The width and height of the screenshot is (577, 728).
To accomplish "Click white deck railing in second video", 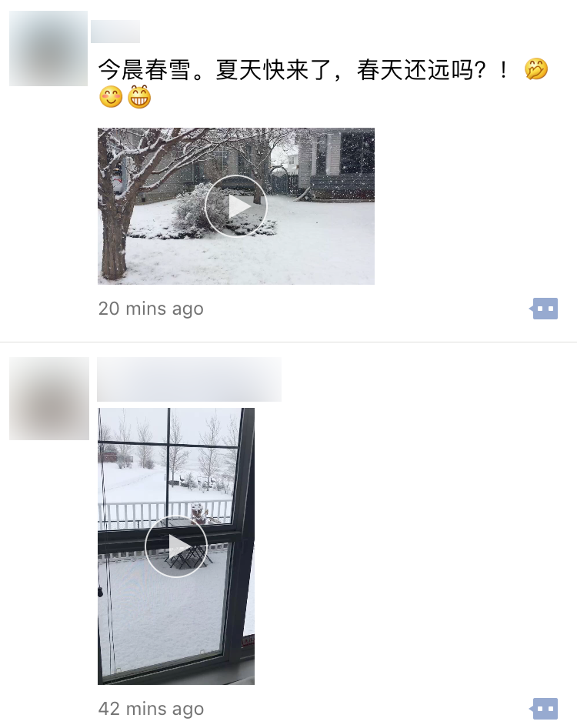I will 165,514.
